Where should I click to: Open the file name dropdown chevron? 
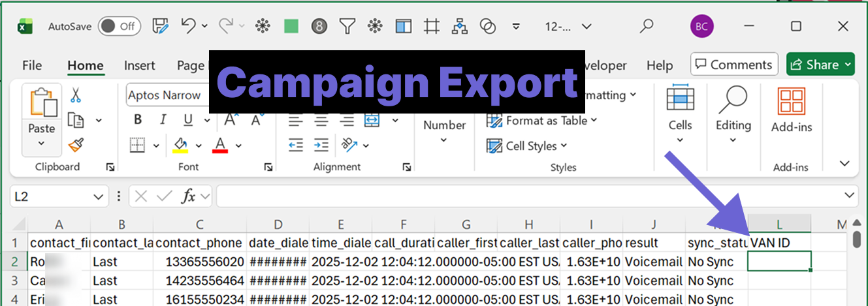click(587, 27)
